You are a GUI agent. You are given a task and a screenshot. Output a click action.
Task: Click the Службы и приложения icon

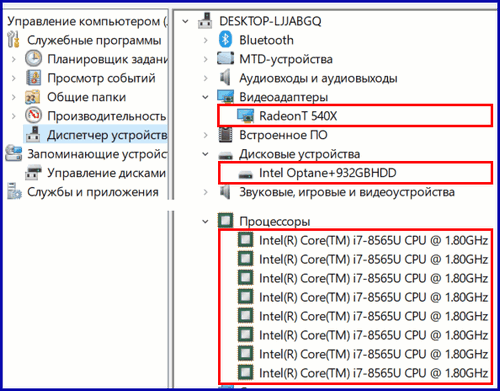[14, 191]
